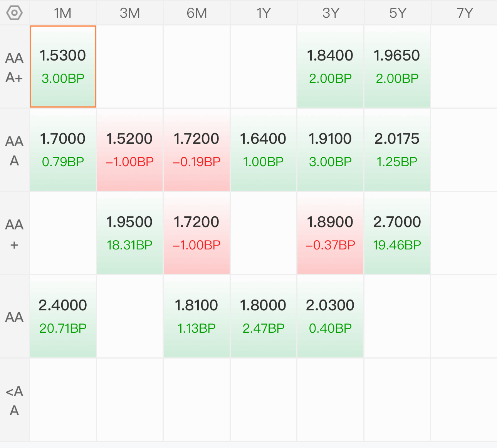497x448 pixels.
Task: Open AAA+ 1M cell showing 1.5300
Action: pos(63,67)
